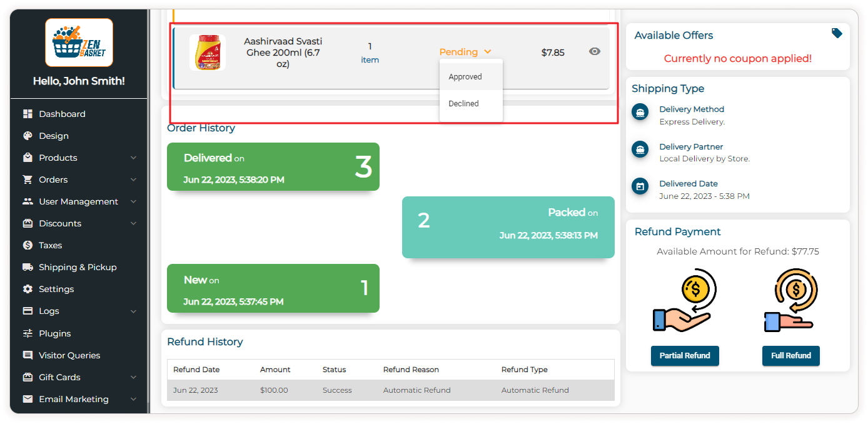The height and width of the screenshot is (424, 868).
Task: Click the offers tag icon beside Available Offers
Action: pyautogui.click(x=837, y=33)
